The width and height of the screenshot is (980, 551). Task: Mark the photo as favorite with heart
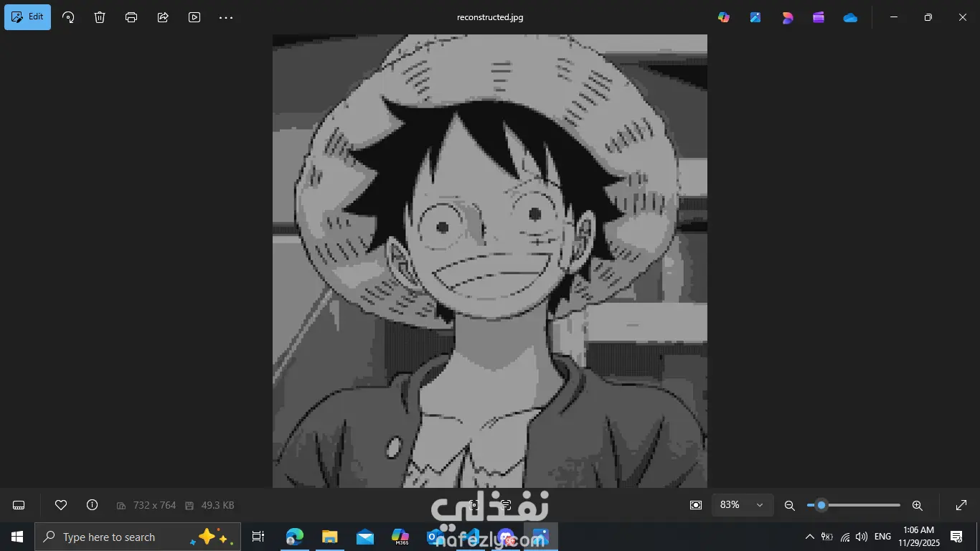[x=61, y=505]
